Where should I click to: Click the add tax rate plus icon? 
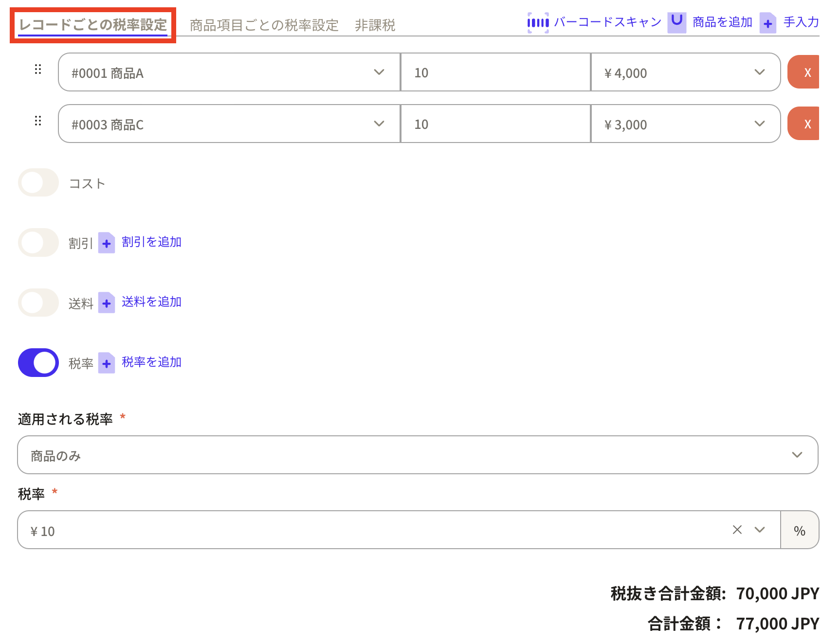[107, 363]
